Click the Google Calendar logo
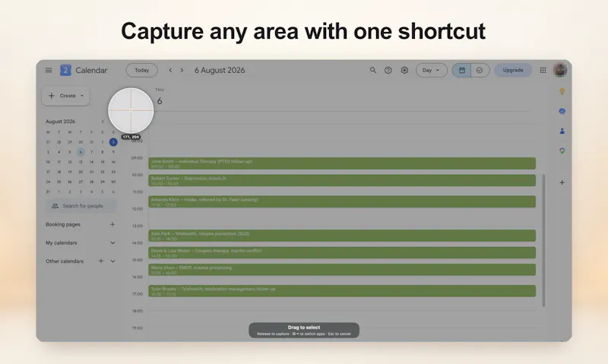This screenshot has width=608, height=364. 65,70
